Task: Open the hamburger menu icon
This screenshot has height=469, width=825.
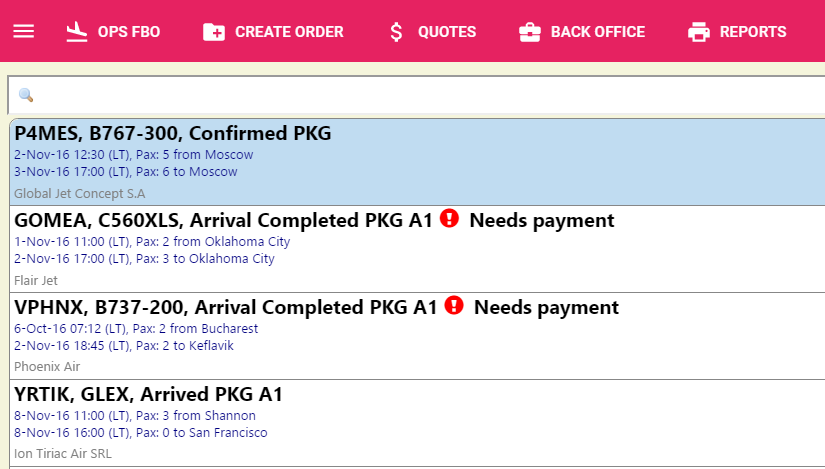Action: 24,32
